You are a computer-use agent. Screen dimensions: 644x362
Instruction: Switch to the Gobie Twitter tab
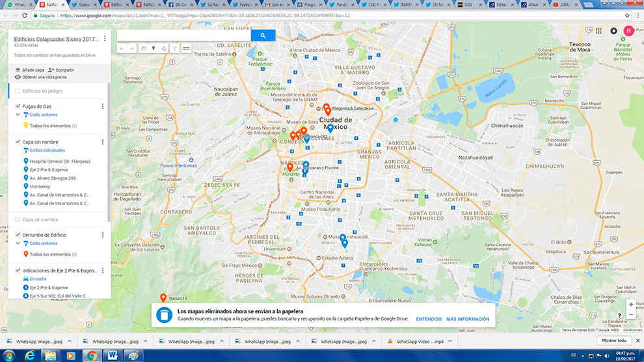[85, 5]
